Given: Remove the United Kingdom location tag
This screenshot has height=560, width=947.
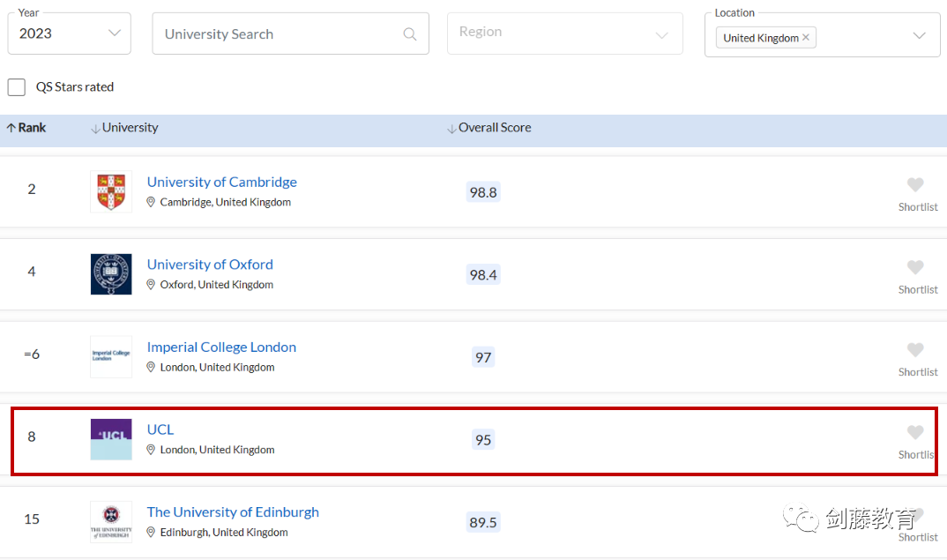Looking at the screenshot, I should point(806,37).
